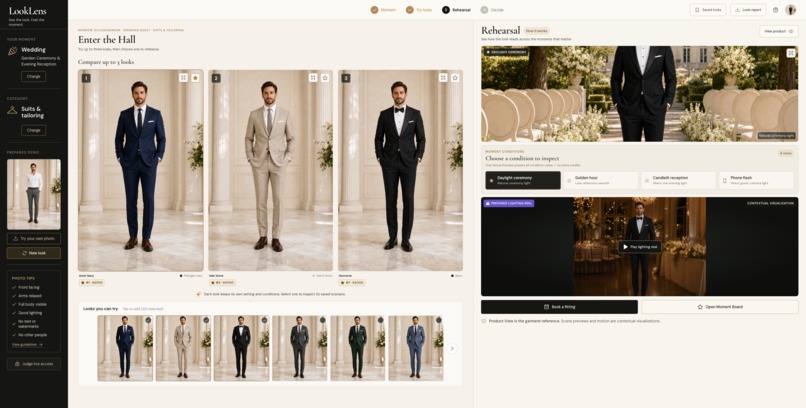The height and width of the screenshot is (408, 806).
Task: Change the Wedding moment
Action: coord(33,77)
